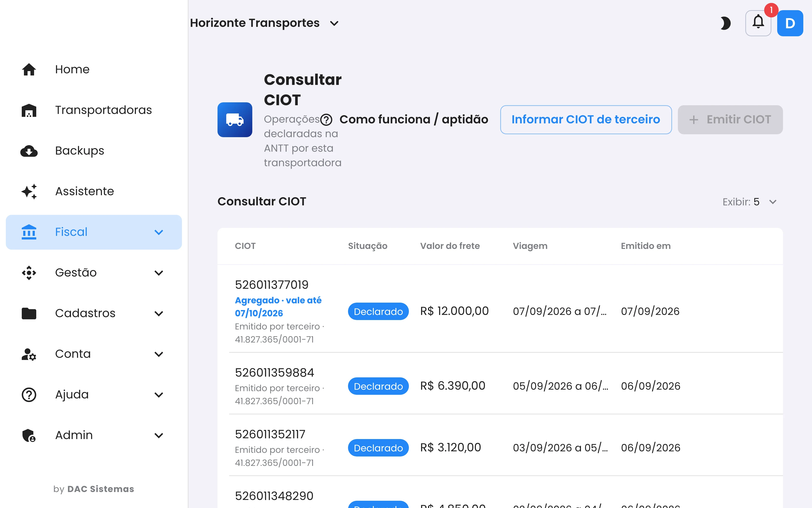This screenshot has width=812, height=508.
Task: Toggle dark mode moon icon
Action: [725, 23]
